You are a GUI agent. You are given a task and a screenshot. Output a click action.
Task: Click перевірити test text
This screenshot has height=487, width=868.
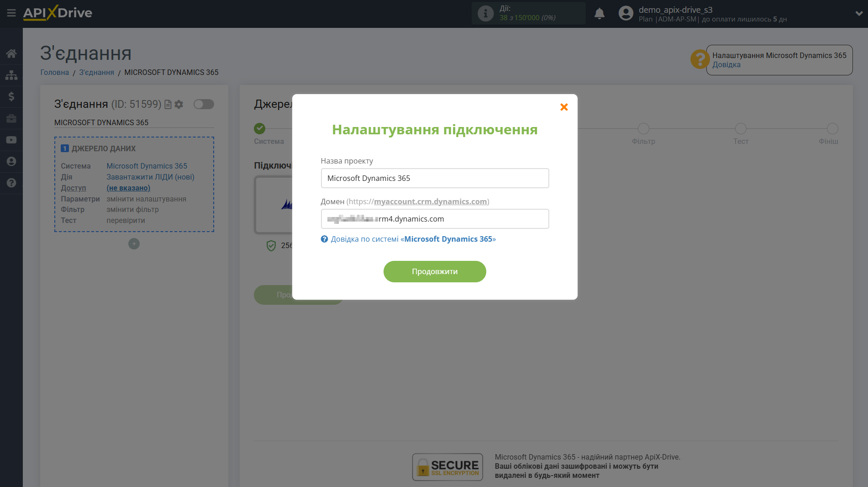coord(126,220)
